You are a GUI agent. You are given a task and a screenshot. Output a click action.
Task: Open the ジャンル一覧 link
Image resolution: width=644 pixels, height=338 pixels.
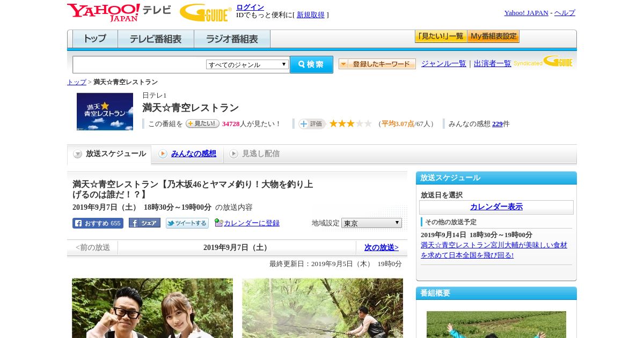[x=443, y=63]
